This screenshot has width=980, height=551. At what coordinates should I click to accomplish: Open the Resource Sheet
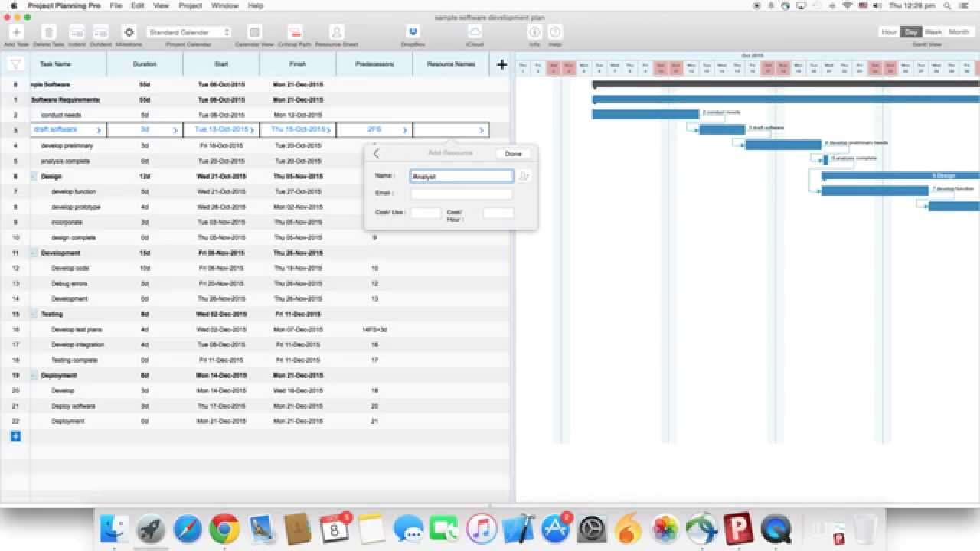tap(337, 32)
